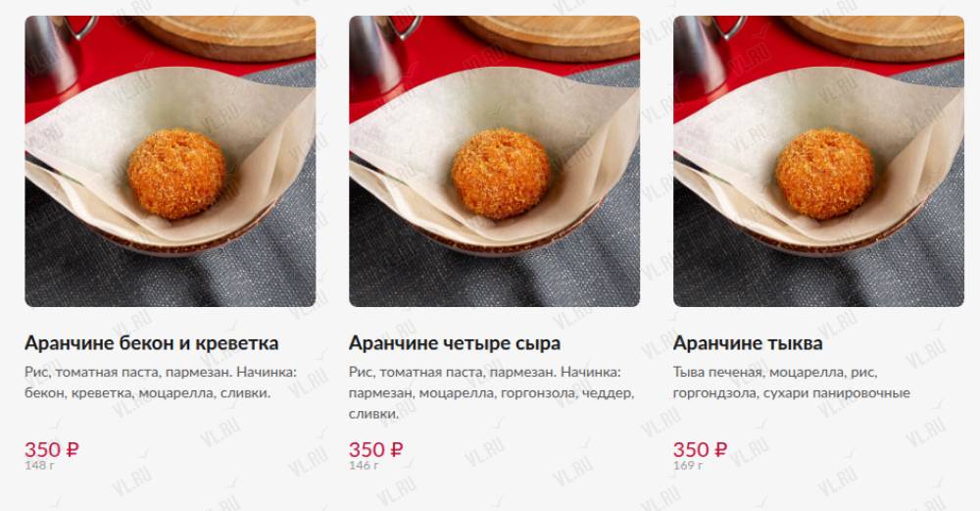Image resolution: width=980 pixels, height=511 pixels.
Task: Click the 350 ₽ price for Аранчине тыква
Action: coord(700,449)
